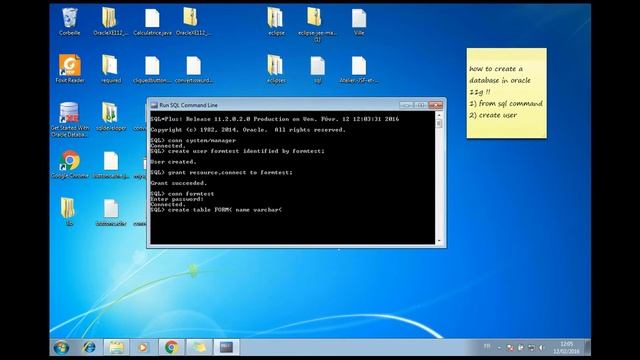Viewport: 640px width, 360px height.
Task: Open the eclipse folder in the top row
Action: point(276,22)
